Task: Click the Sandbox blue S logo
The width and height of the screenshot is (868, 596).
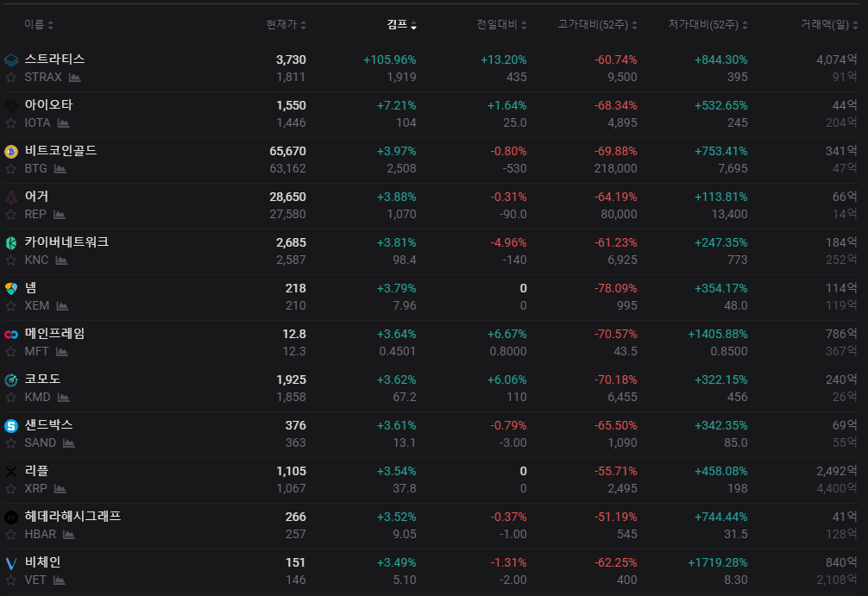Action: [x=11, y=426]
